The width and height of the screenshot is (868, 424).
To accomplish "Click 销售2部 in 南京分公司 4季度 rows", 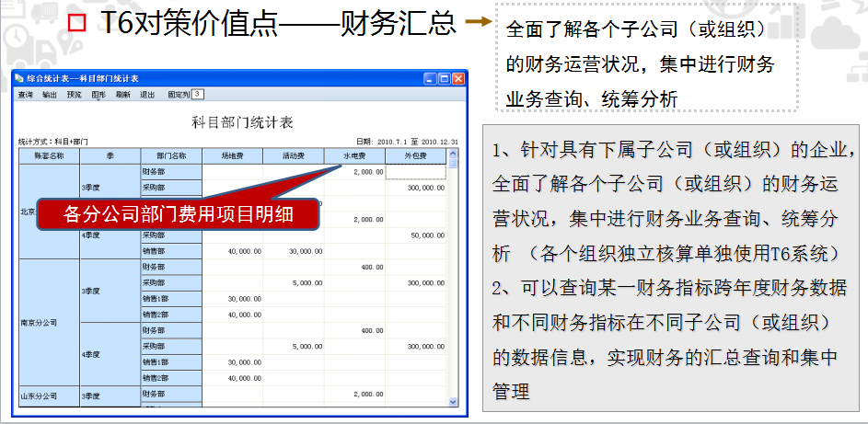I will (x=171, y=378).
